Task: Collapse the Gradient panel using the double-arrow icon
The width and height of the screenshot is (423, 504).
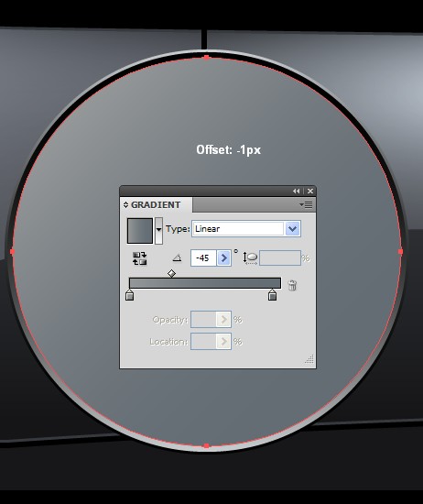Action: (x=296, y=192)
